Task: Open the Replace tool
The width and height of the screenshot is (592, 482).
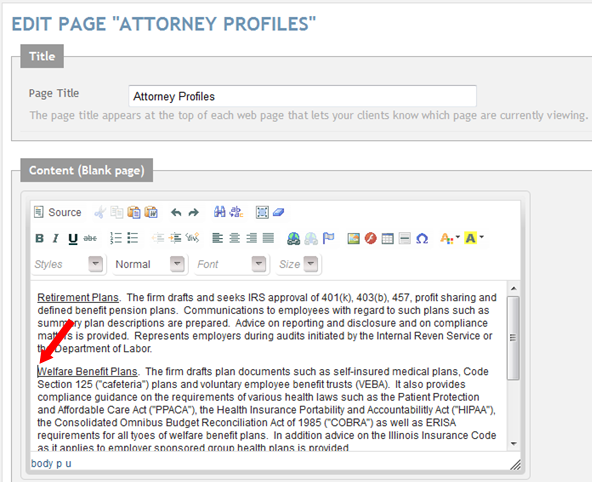Action: [x=236, y=212]
